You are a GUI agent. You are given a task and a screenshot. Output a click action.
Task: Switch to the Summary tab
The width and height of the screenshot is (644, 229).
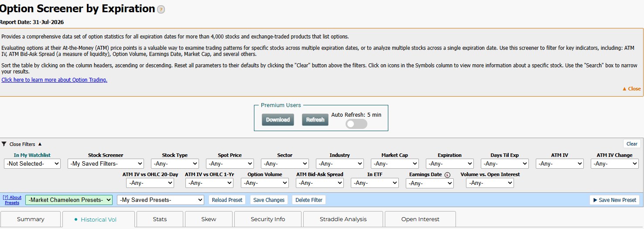pyautogui.click(x=31, y=219)
